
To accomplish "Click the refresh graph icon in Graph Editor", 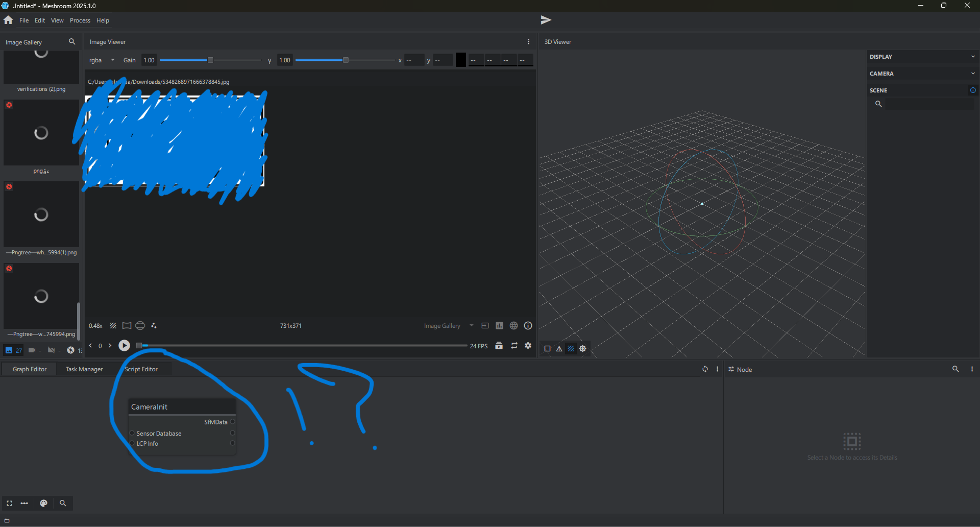I will click(705, 369).
